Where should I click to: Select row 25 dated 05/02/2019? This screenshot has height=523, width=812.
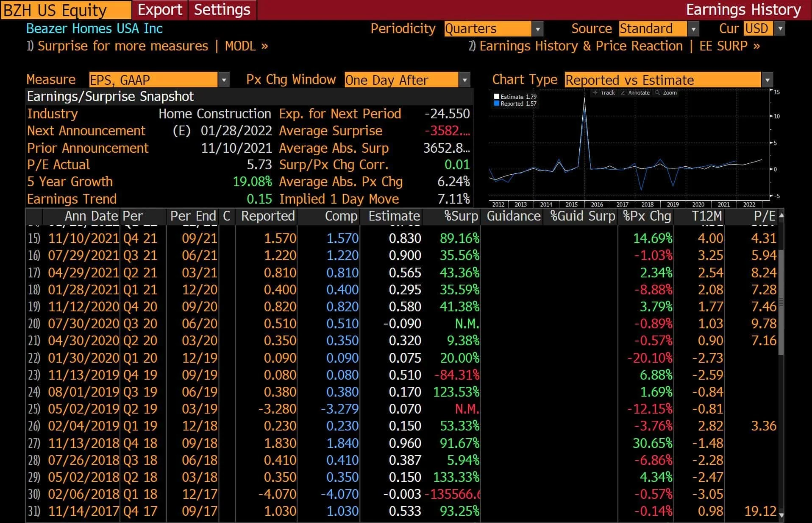pyautogui.click(x=402, y=409)
